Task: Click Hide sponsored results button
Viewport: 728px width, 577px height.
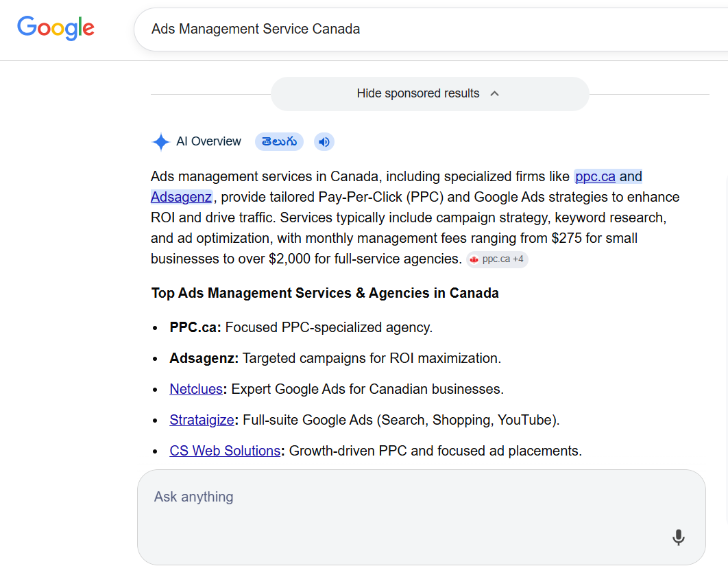Action: point(430,94)
